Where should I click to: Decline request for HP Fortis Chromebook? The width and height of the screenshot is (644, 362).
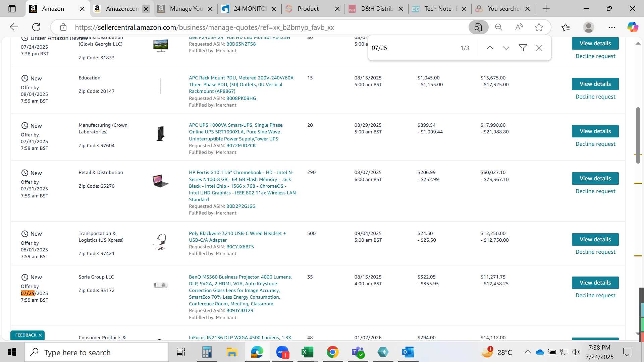(595, 191)
